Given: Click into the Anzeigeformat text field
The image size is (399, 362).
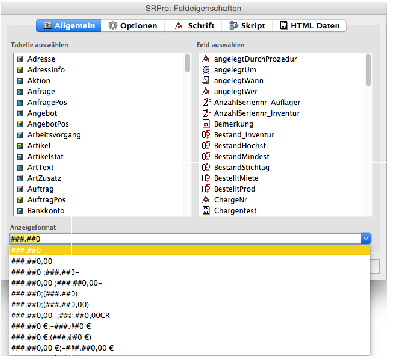Looking at the screenshot, I should 185,239.
